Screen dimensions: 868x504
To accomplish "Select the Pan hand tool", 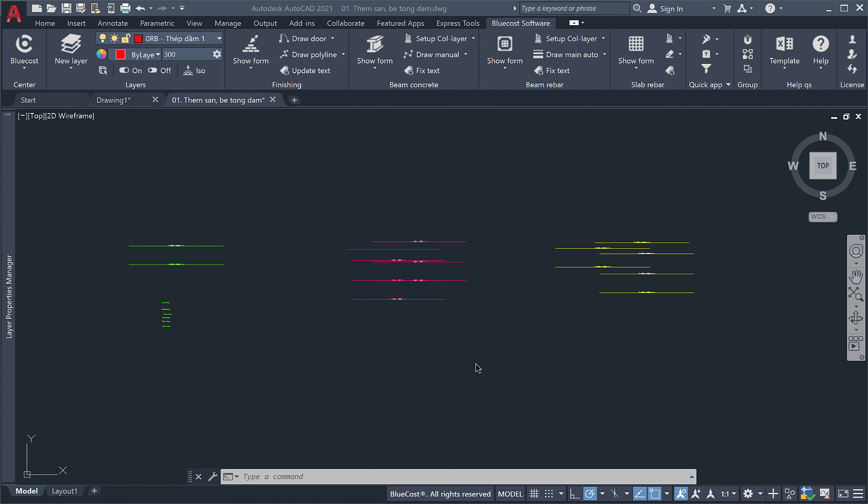I will point(855,277).
